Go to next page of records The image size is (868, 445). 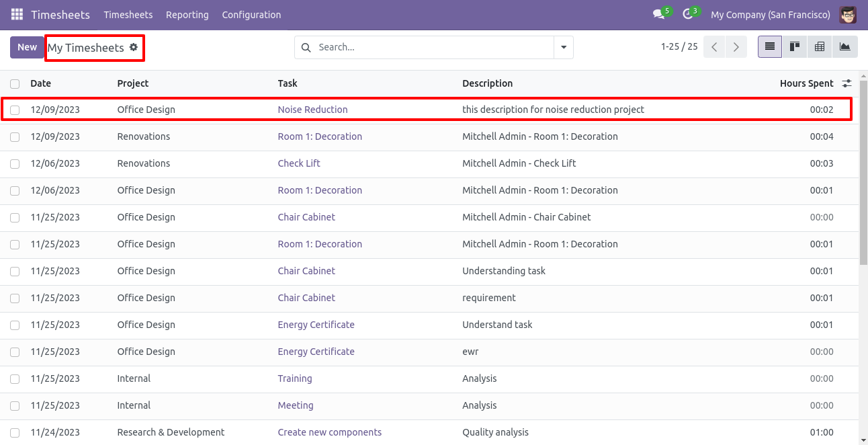[736, 47]
